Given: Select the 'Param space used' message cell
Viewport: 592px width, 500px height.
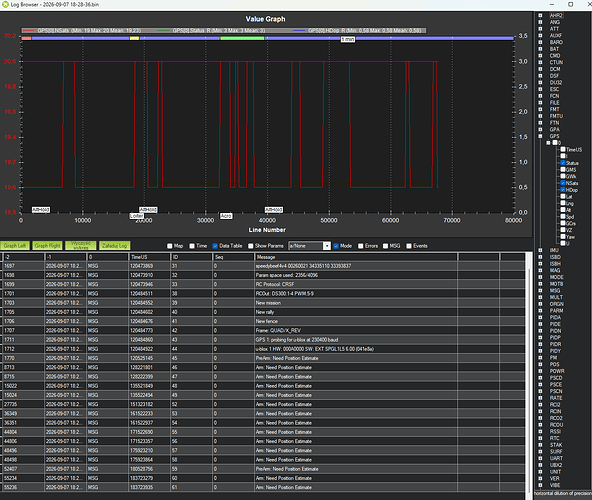Looking at the screenshot, I should [356, 275].
